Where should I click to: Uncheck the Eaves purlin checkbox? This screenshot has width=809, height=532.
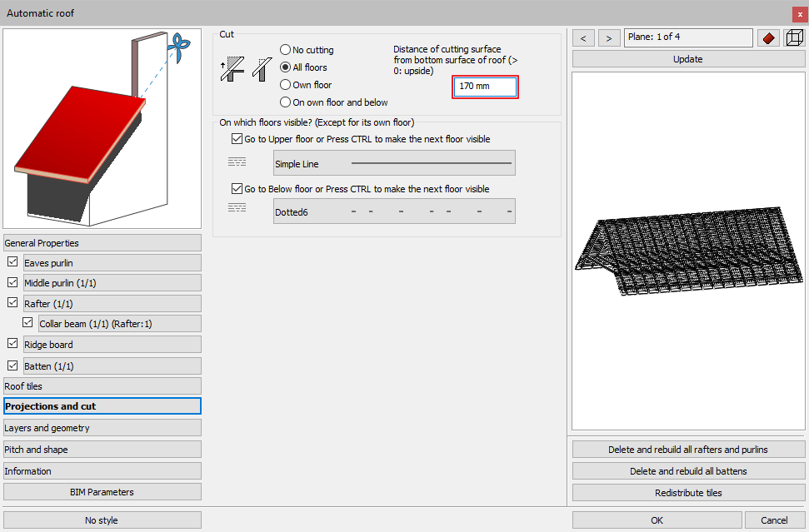tap(12, 262)
